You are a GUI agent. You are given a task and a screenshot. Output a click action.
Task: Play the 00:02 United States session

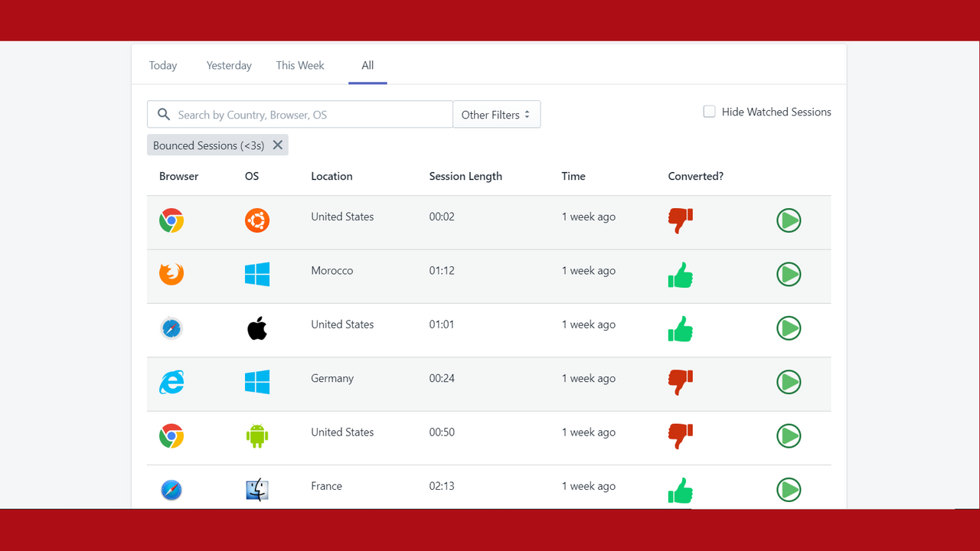[789, 220]
